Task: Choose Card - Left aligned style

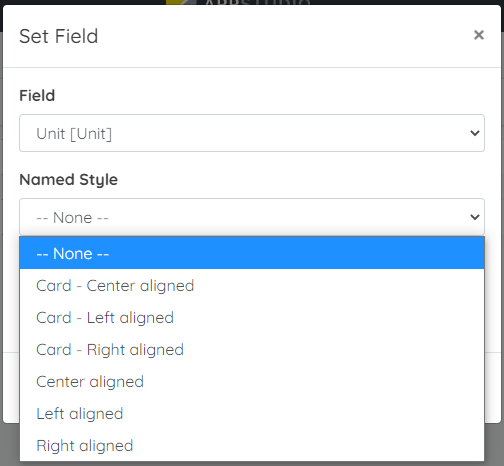Action: tap(252, 317)
